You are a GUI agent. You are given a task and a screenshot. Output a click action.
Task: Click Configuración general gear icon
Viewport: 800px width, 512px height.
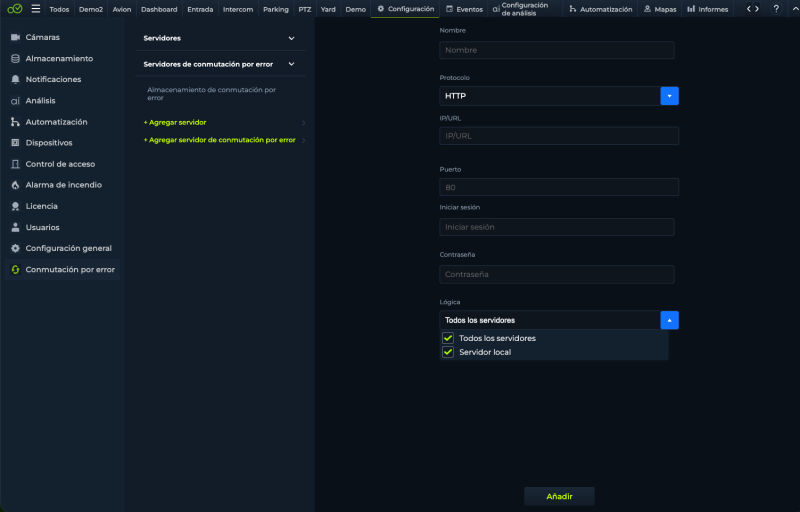(x=15, y=248)
